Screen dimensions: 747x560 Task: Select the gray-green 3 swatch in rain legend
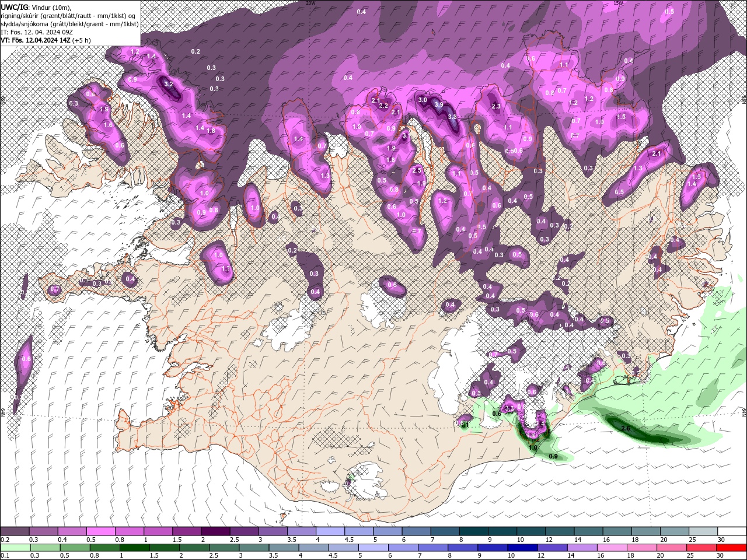point(254,548)
